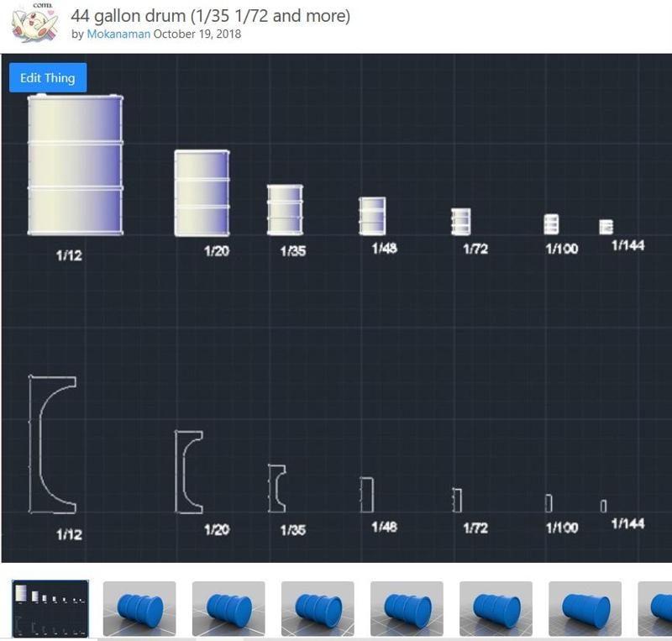Click the 1/48 scale drum rendering
672x641 pixels.
pos(372,216)
